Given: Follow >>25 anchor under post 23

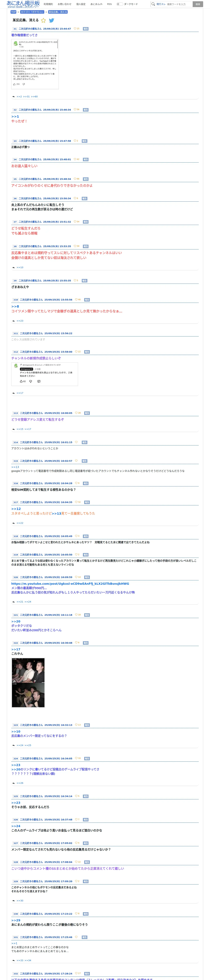Looking at the screenshot, I should [x=28, y=745].
